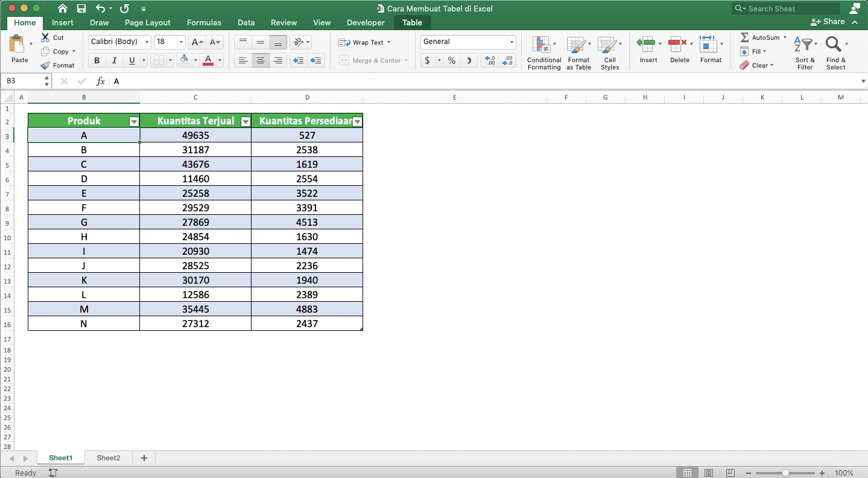This screenshot has width=868, height=478.
Task: Open the Kuantitas Persediaan filter dropdown
Action: [x=357, y=122]
